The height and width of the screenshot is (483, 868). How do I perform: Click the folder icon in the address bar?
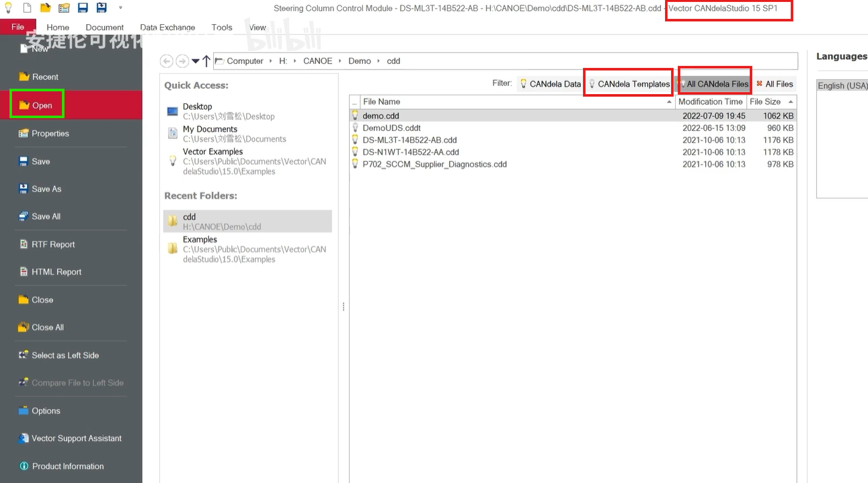(219, 61)
